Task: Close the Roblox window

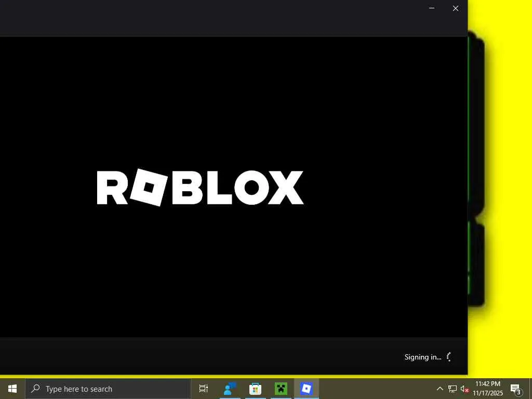Action: tap(456, 8)
